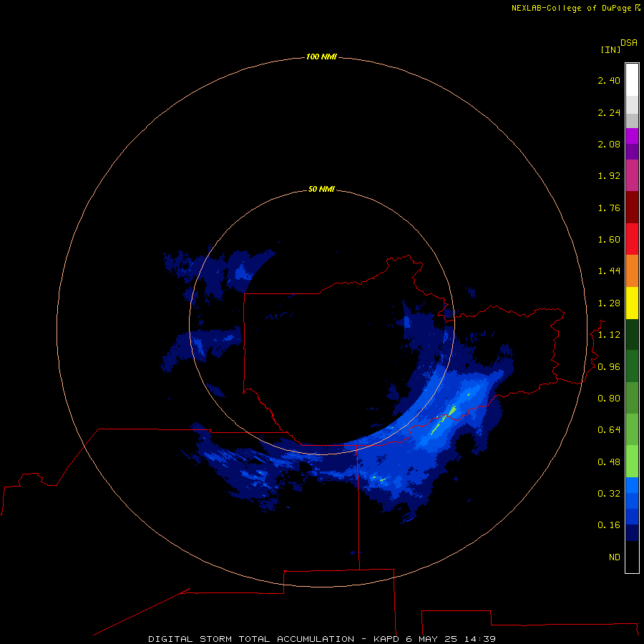This screenshot has width=644, height=644.
Task: Click the 14:39 timestamp in caption
Action: pos(480,639)
